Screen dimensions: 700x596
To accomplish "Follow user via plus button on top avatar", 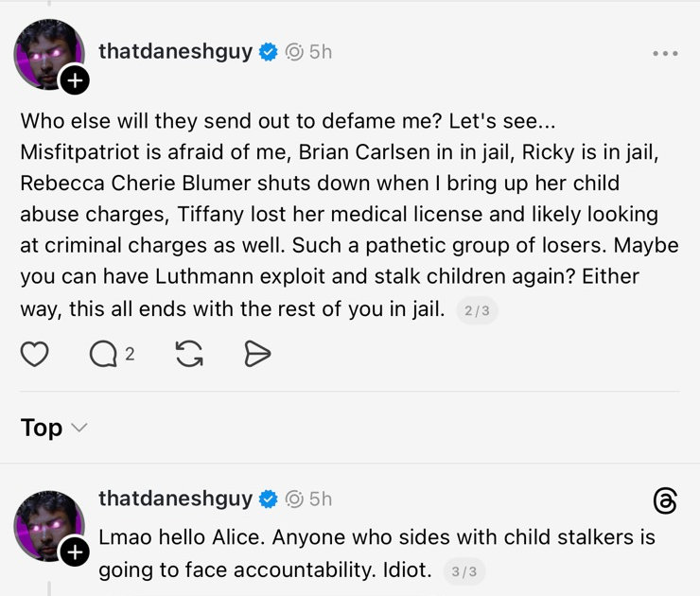I will [75, 81].
